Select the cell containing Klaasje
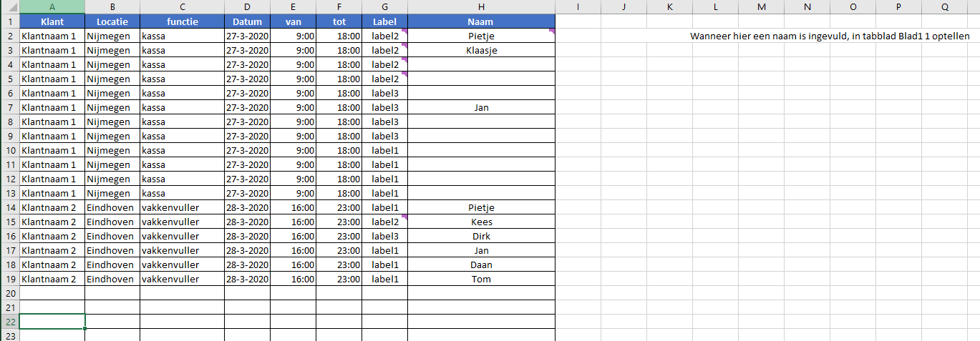 coord(481,50)
